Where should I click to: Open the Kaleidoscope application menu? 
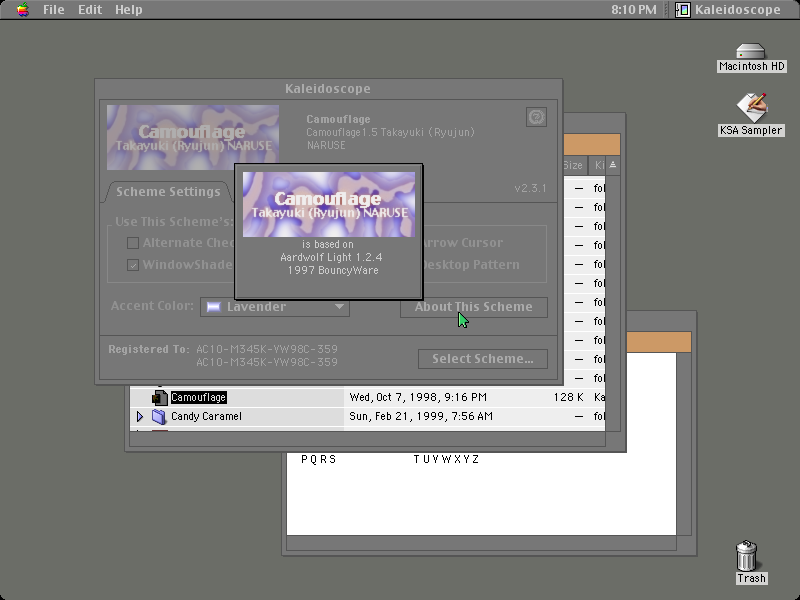pos(728,10)
